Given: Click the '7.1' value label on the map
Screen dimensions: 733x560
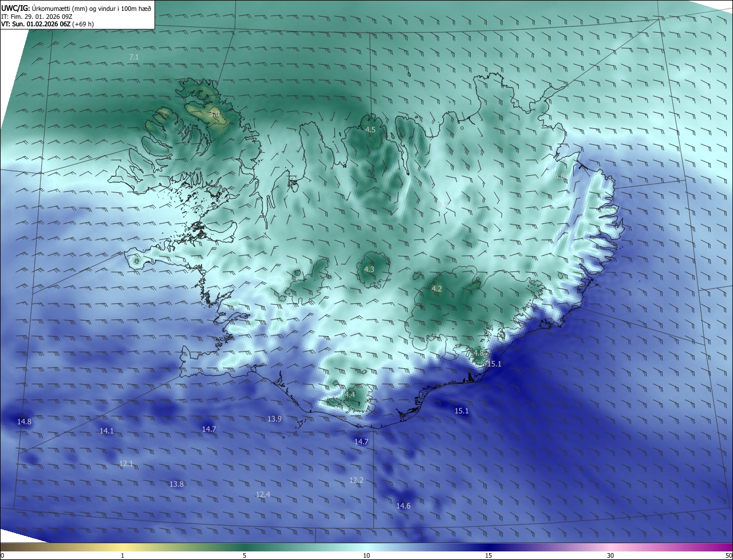Looking at the screenshot, I should coord(134,57).
